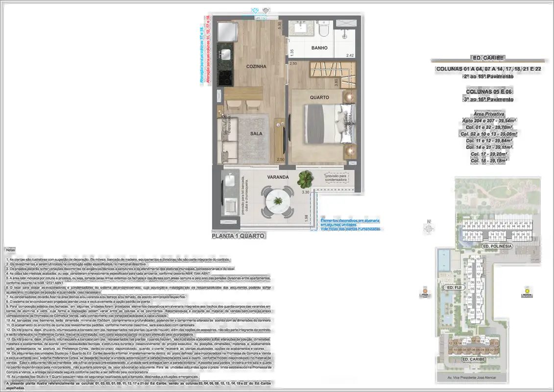Click 'Col. 11 e 12 - 39,84m²' line
This screenshot has width=554, height=392.
[489, 140]
